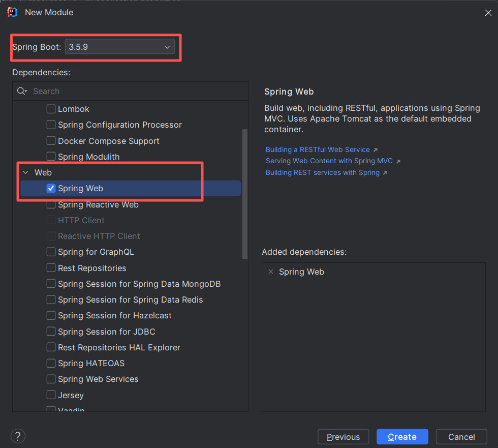The image size is (498, 448).
Task: Enable Rest Repositories checkbox
Action: point(51,268)
